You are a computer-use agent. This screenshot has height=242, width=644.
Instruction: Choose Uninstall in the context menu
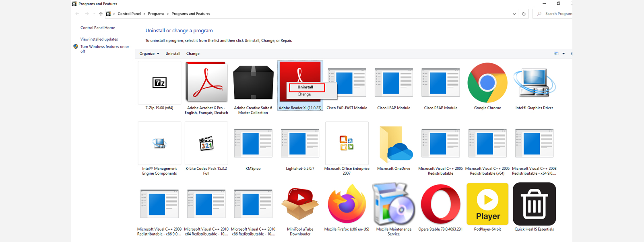coord(306,87)
